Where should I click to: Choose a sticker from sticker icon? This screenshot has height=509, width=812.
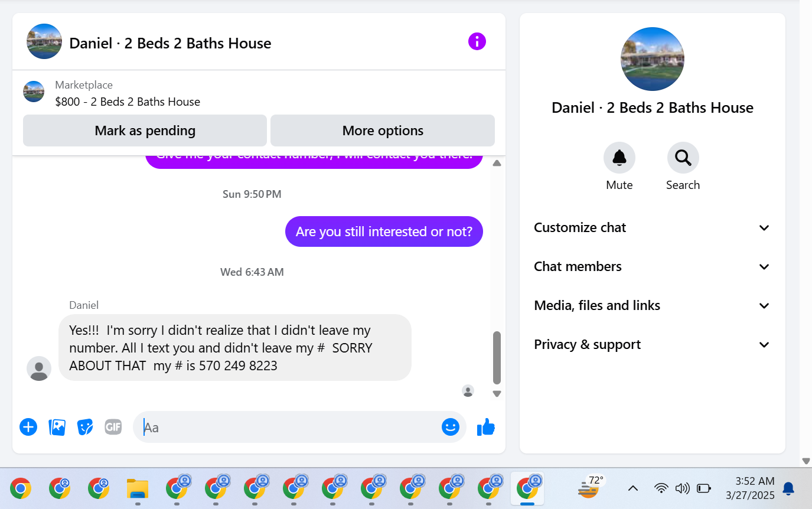[x=85, y=427]
